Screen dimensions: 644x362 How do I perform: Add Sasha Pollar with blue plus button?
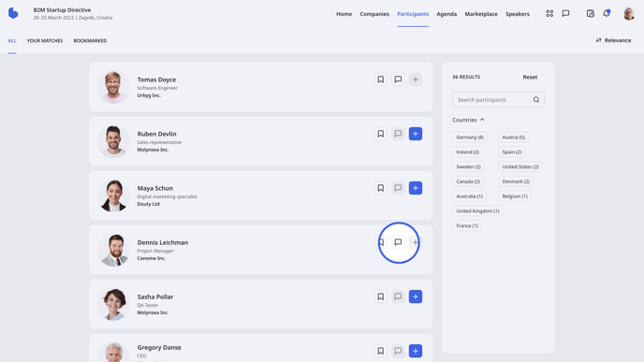[x=416, y=297]
